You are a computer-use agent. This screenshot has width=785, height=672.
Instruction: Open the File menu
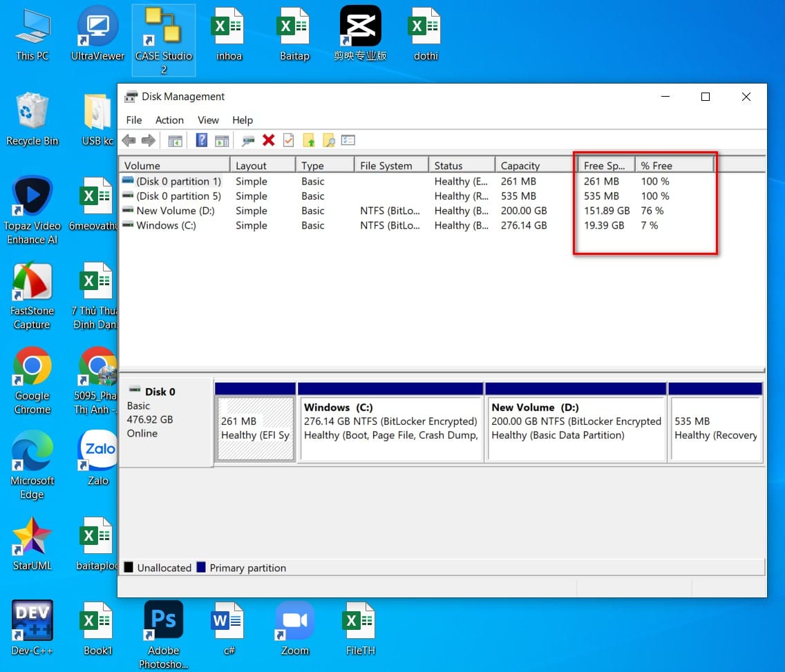[133, 120]
